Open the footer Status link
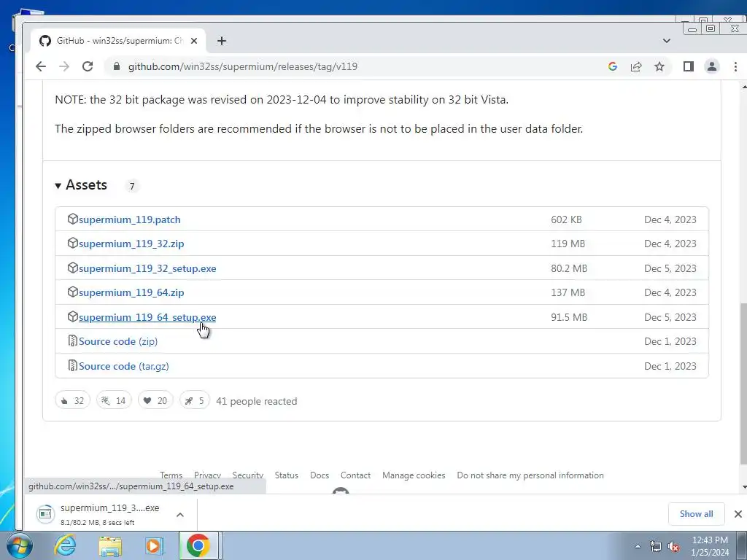The width and height of the screenshot is (747, 560). point(286,475)
